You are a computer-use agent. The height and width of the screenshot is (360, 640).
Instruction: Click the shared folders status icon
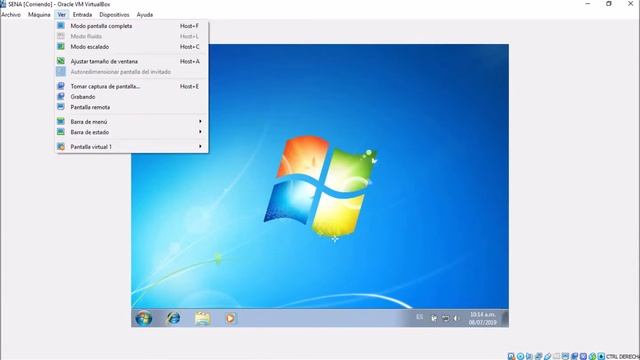[x=556, y=356]
